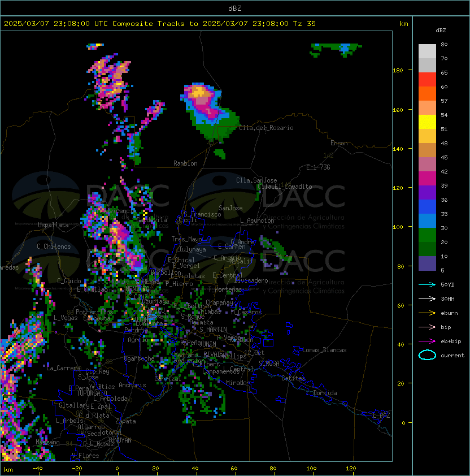Click the 'Tulumaya' map label

pyautogui.click(x=193, y=249)
